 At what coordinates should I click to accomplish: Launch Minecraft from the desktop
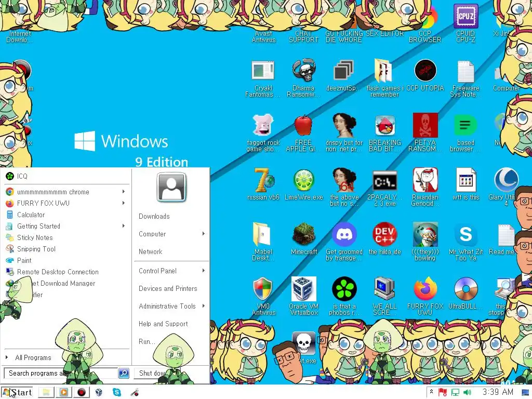click(303, 234)
